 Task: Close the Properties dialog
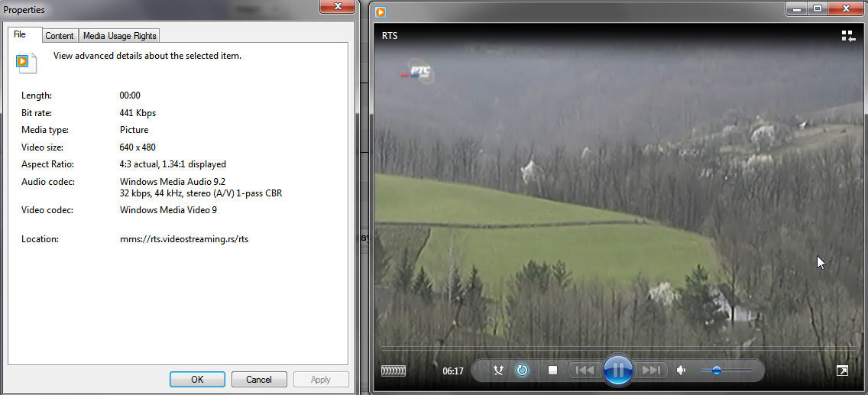coord(337,8)
